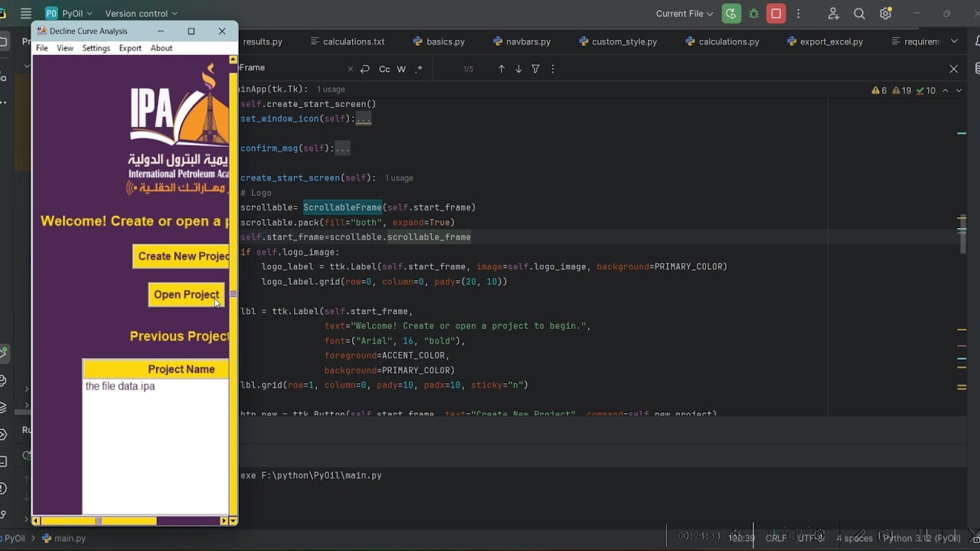Expand folded confirm_msg method body
Image resolution: width=980 pixels, height=551 pixels.
pos(341,148)
